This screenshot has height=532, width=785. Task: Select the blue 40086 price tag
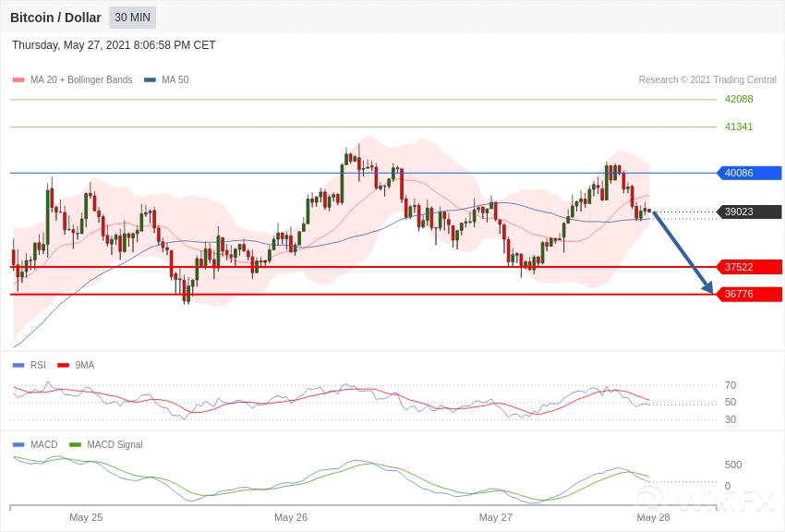(749, 173)
